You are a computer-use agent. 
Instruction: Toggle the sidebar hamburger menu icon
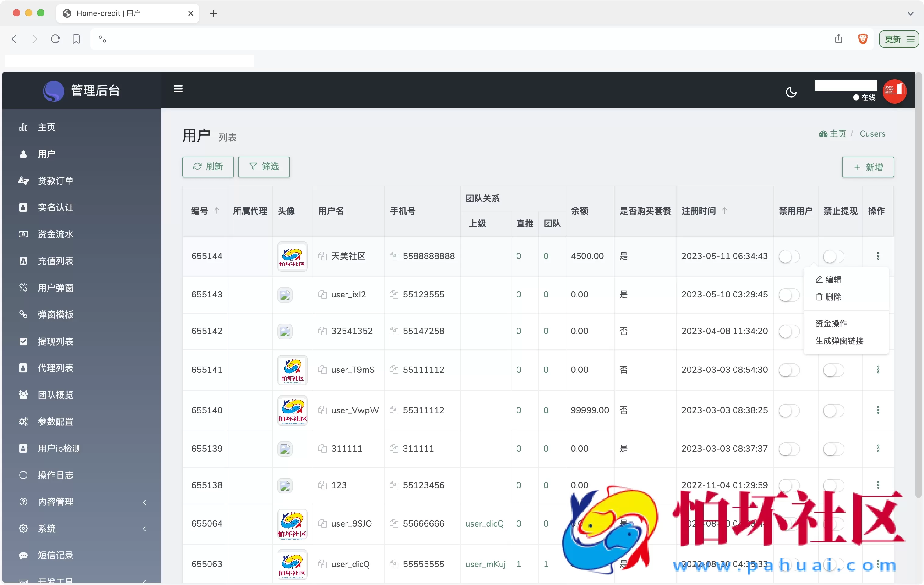coord(178,89)
